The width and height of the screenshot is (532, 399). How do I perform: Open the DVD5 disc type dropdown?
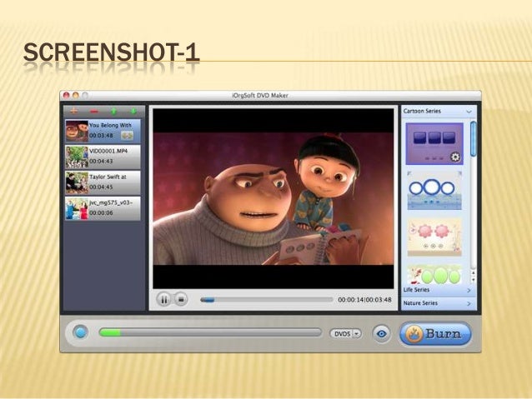click(x=345, y=334)
